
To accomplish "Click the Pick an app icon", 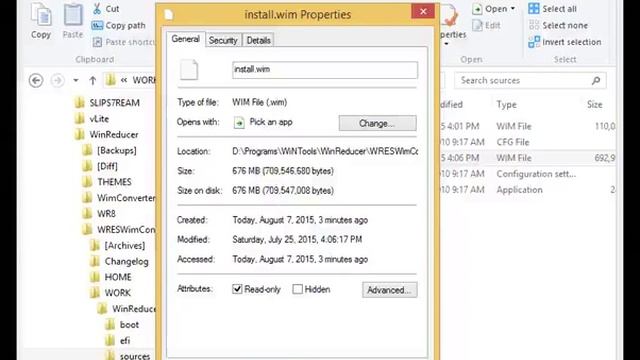I will 239,122.
